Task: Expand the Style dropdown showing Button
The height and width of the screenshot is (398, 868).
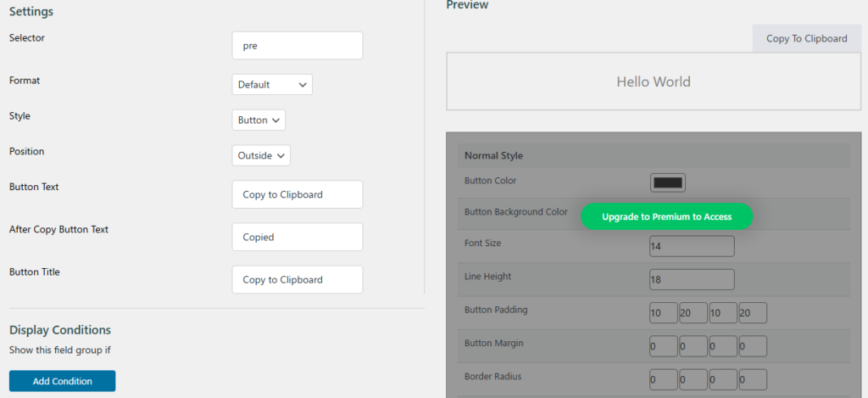Action: pyautogui.click(x=259, y=121)
